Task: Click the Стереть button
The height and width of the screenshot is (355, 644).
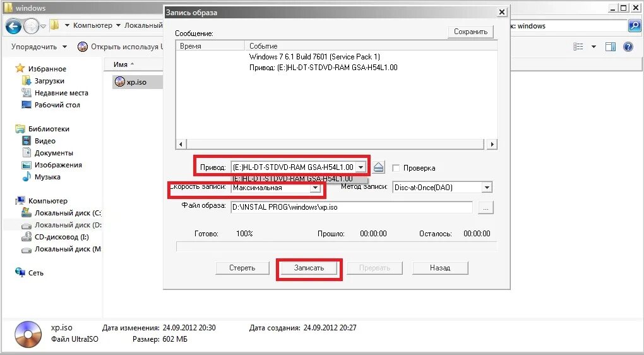Action: pos(242,268)
